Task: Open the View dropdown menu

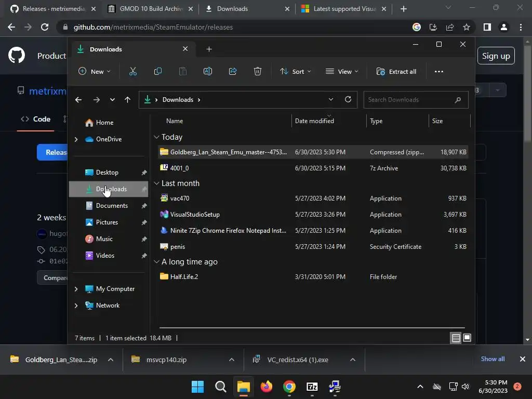Action: (342, 72)
